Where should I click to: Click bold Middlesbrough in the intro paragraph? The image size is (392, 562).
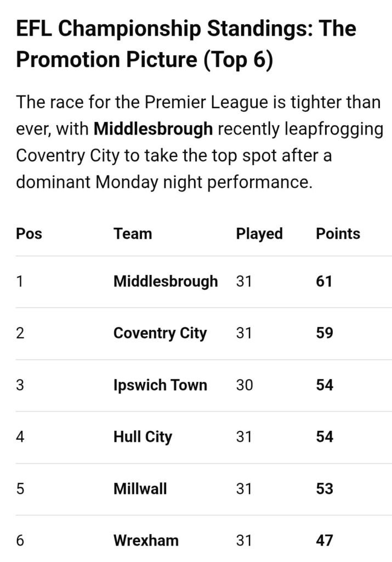click(153, 129)
